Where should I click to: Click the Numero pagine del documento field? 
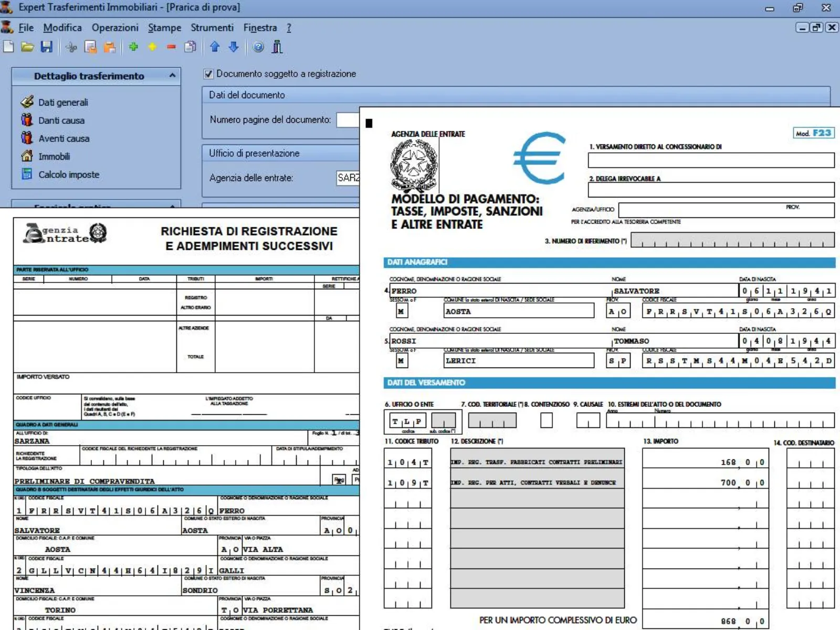click(348, 120)
